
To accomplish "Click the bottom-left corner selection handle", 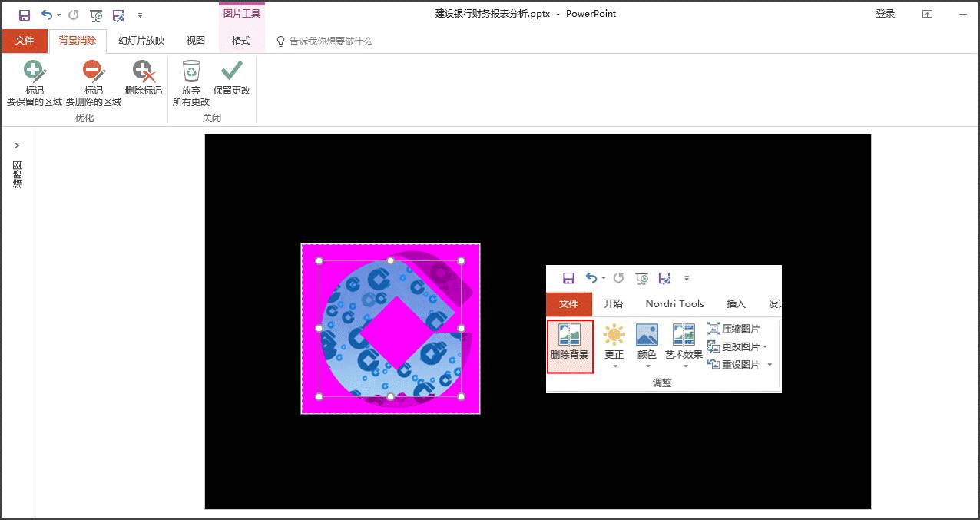I will 319,396.
